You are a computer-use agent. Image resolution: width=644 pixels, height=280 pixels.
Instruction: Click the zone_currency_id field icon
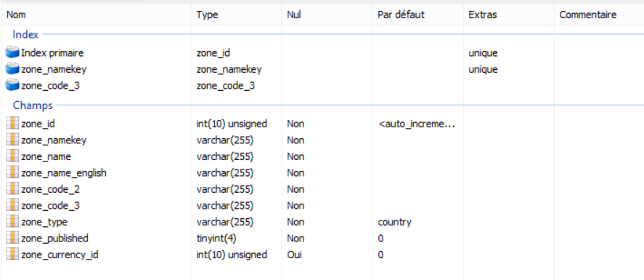click(12, 255)
